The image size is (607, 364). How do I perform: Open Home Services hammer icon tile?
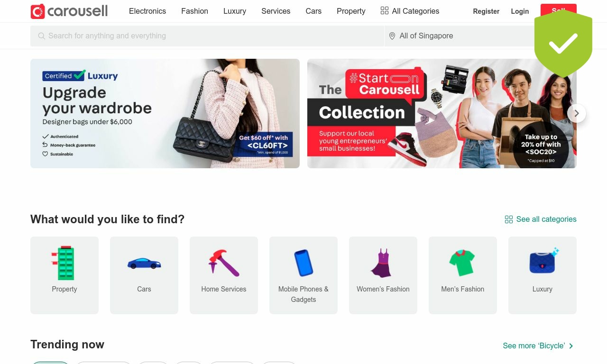point(224,263)
